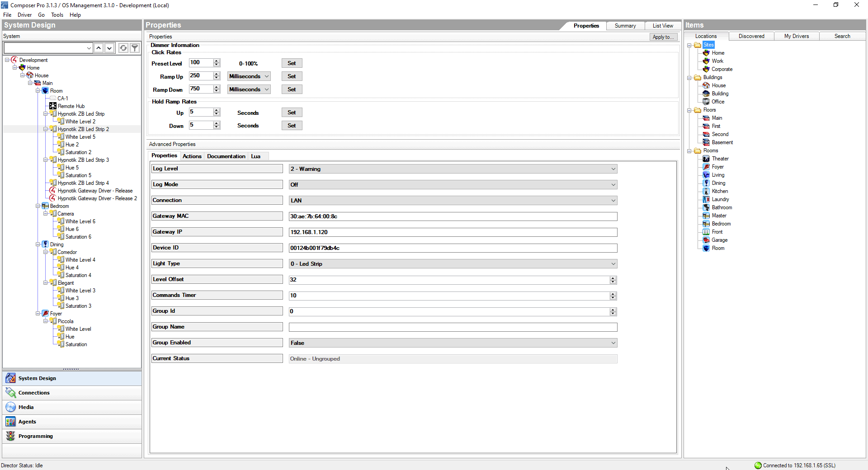Screen dimensions: 868x470
Task: Select the Hypnotik Gateway Driver - Release 2 icon
Action: (x=53, y=198)
